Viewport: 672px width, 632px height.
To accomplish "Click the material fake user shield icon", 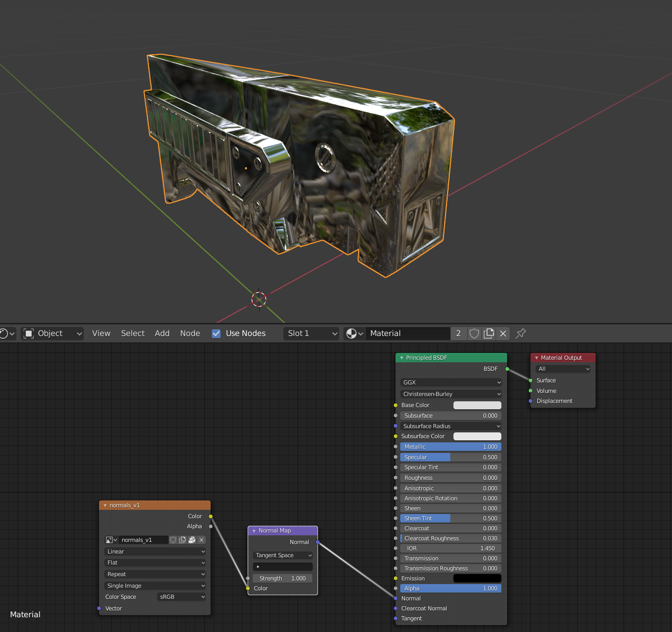I will (474, 333).
